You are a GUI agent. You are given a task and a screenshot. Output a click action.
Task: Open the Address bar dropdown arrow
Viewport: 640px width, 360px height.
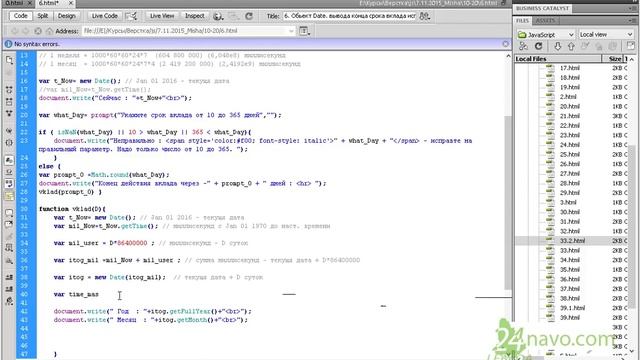[291, 31]
